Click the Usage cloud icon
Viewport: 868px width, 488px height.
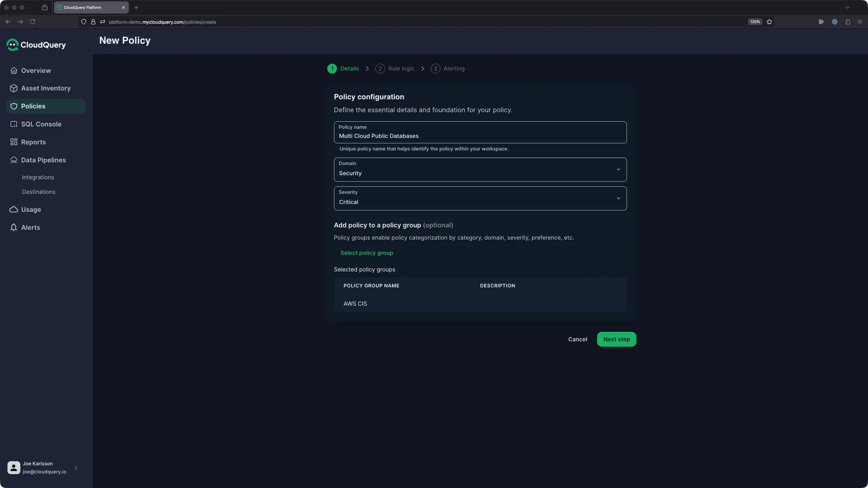point(14,210)
